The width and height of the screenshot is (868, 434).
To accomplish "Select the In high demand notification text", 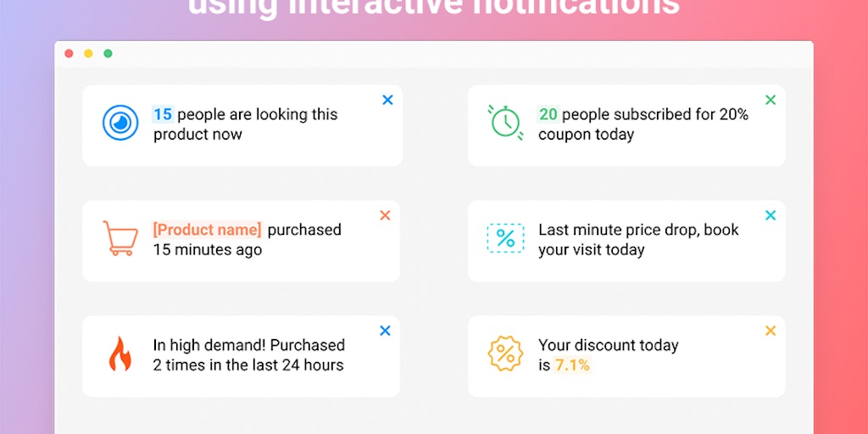I will (x=249, y=355).
